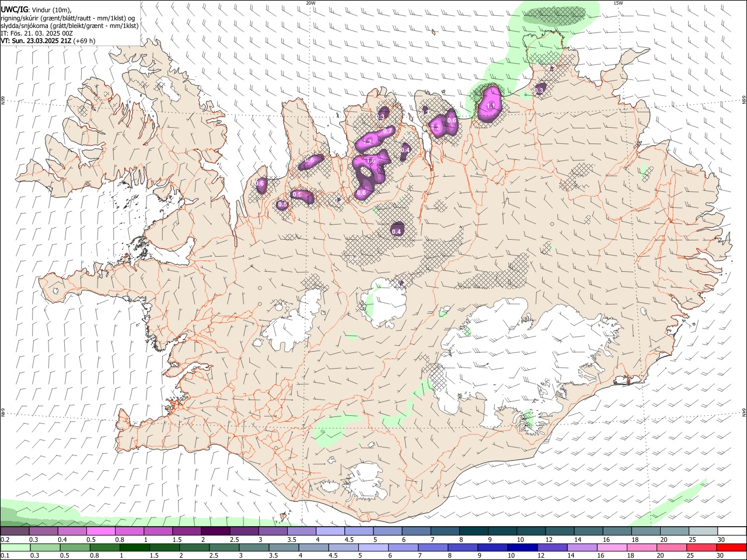Click the red rain swatch at 30
The image size is (747, 560).
tap(731, 547)
